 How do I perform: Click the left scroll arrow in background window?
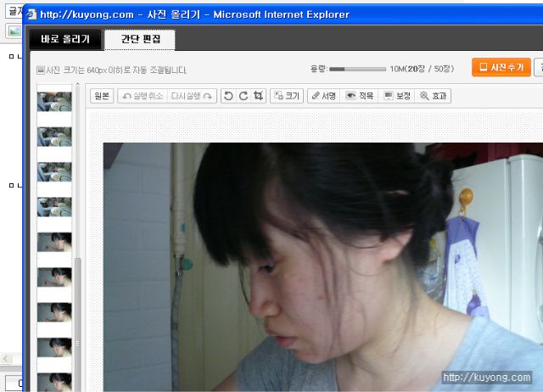6,358
